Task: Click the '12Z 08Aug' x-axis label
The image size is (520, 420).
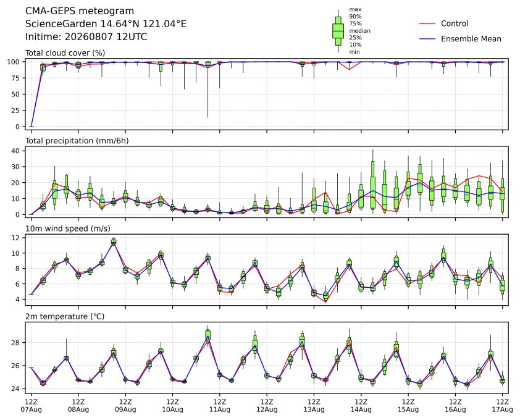Action: point(78,406)
